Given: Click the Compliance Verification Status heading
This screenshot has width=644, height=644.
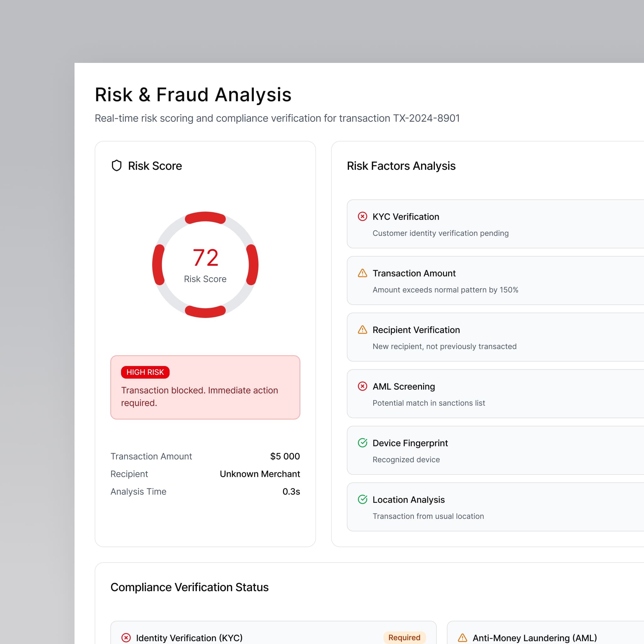Looking at the screenshot, I should [189, 587].
